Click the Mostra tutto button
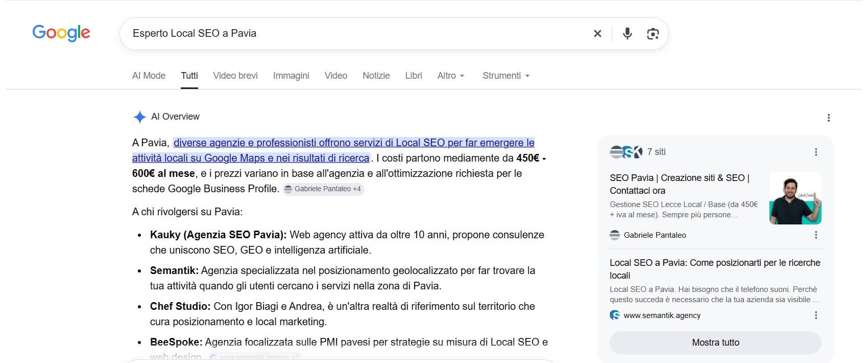 (x=715, y=343)
